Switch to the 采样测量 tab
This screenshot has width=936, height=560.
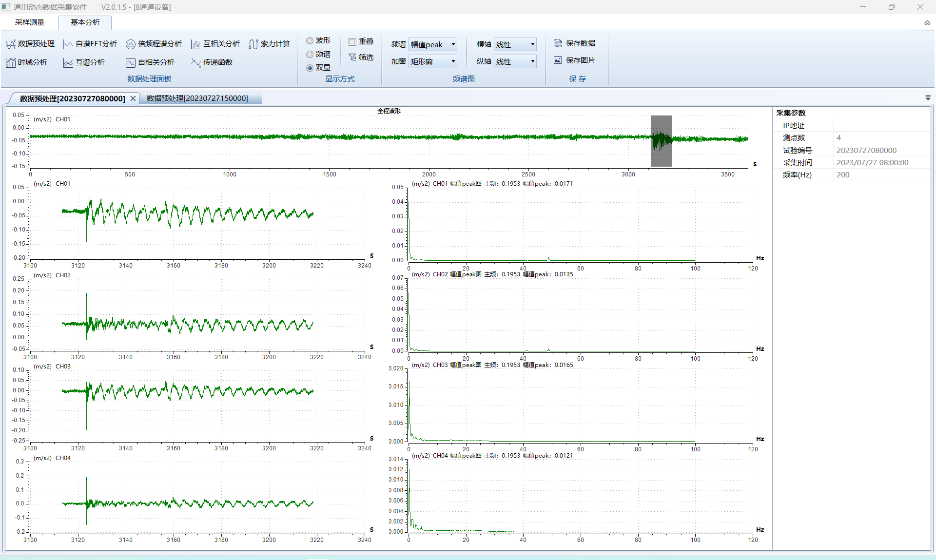point(30,22)
